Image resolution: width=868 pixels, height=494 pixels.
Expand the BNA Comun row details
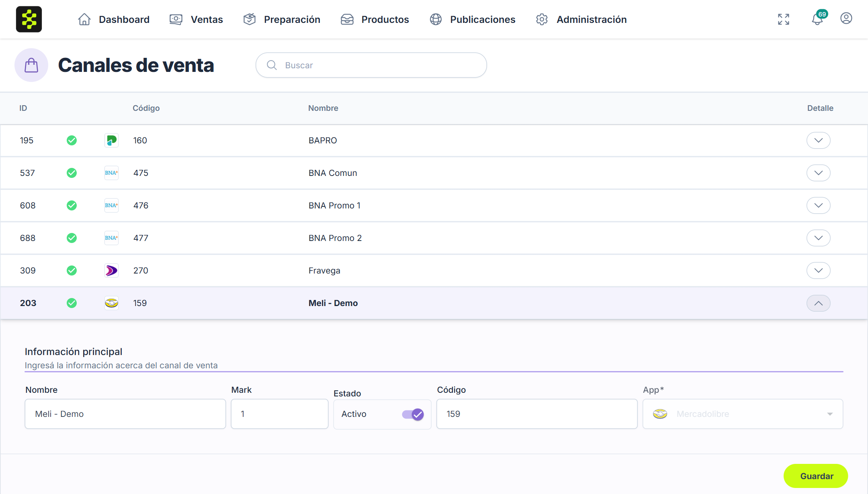point(819,173)
